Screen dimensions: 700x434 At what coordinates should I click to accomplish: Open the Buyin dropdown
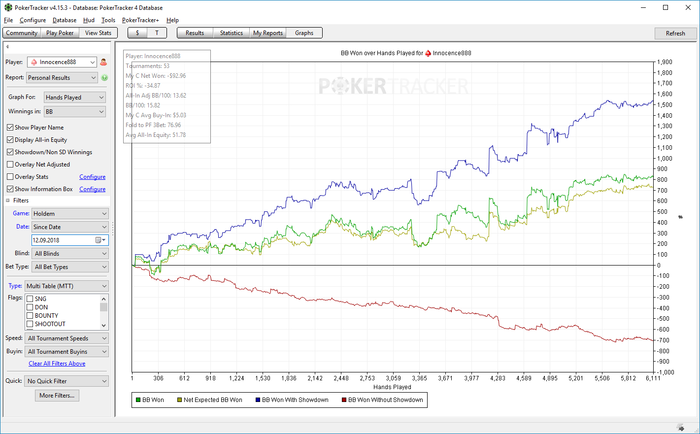click(x=67, y=352)
